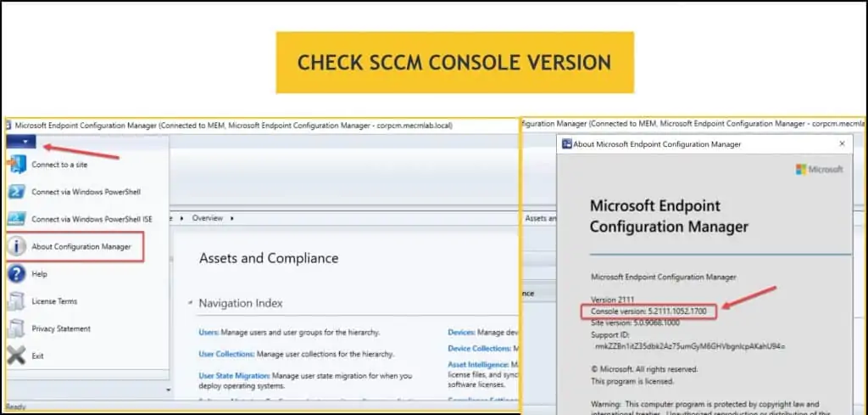The image size is (868, 415).
Task: Open the Device Collections link
Action: [x=479, y=348]
